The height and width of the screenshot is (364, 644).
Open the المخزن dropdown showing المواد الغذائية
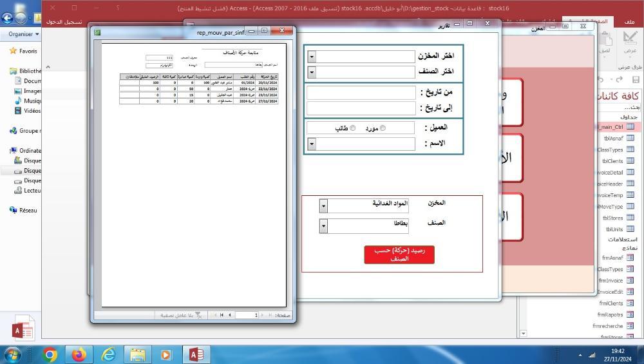pyautogui.click(x=323, y=206)
